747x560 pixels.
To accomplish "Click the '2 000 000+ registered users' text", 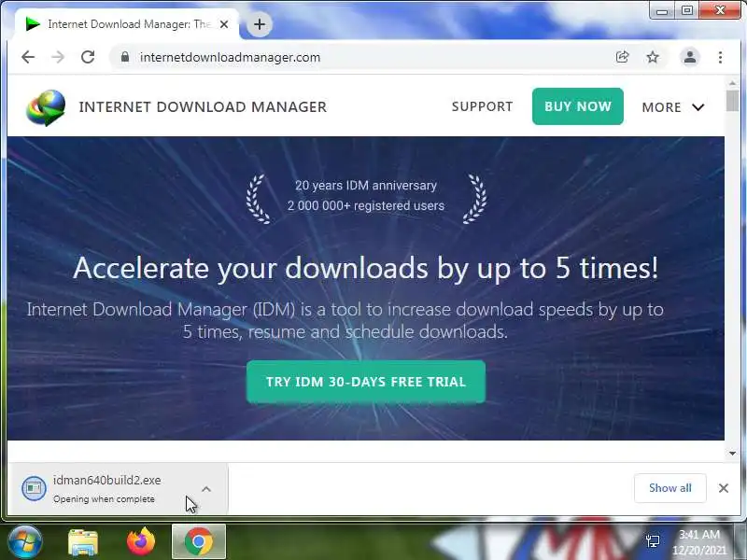I will click(366, 205).
